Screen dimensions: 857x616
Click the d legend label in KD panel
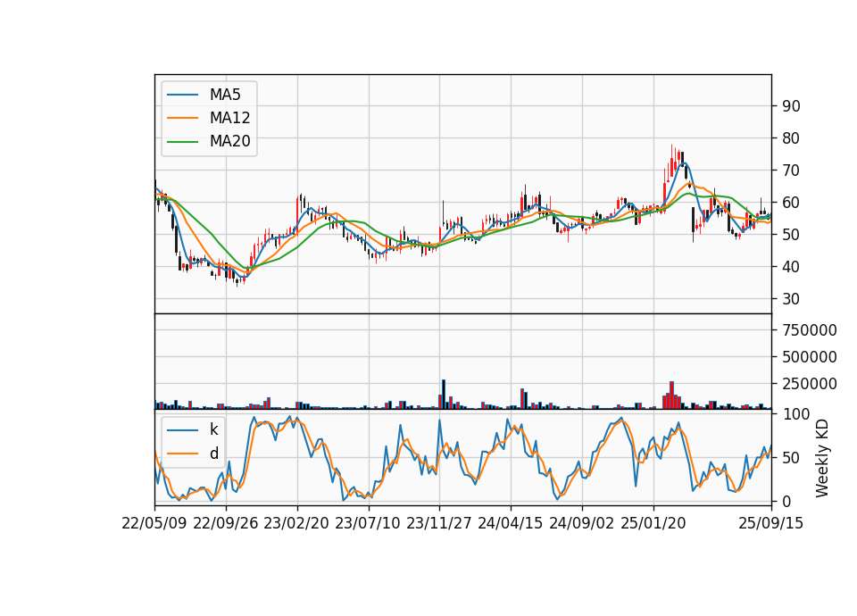point(214,454)
